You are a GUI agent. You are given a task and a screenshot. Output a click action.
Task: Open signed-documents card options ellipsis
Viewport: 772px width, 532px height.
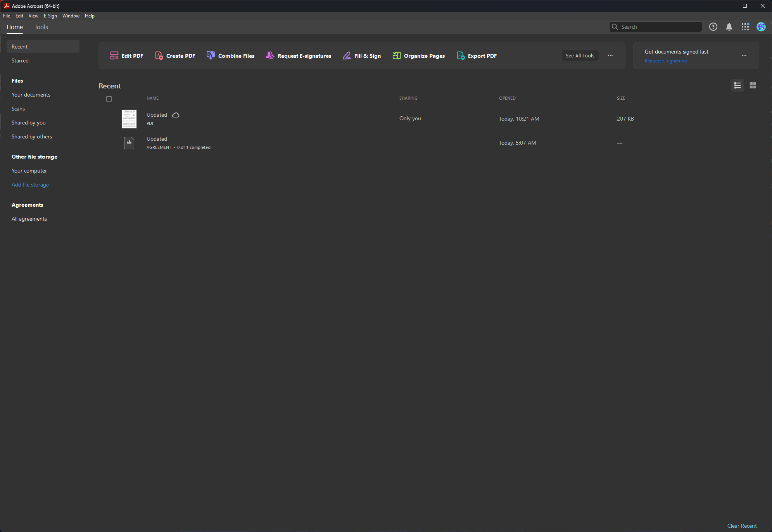pos(744,55)
